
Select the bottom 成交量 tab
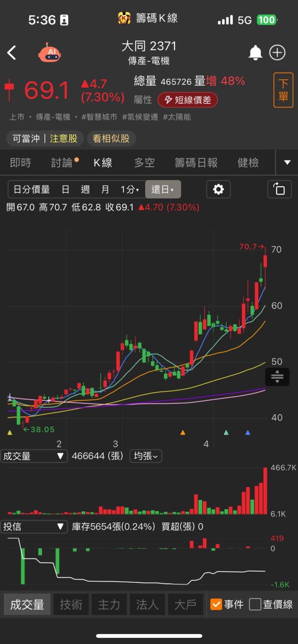coord(27,604)
